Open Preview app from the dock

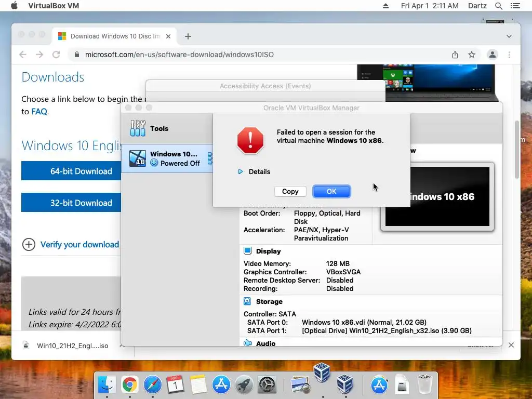300,384
